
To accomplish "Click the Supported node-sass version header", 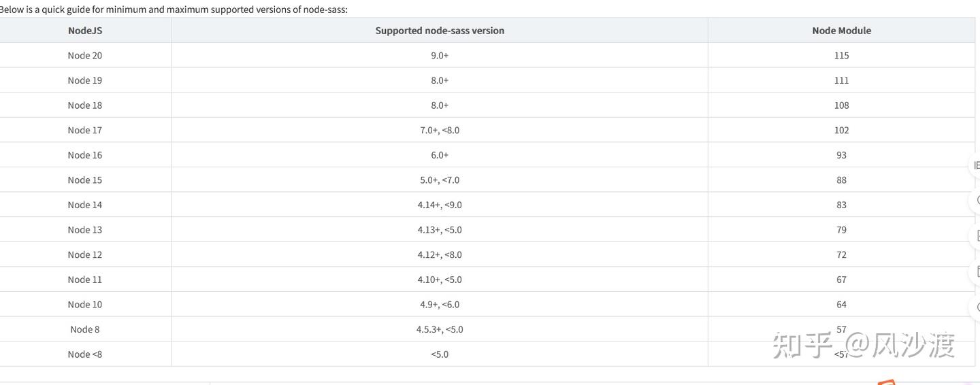I will [440, 31].
